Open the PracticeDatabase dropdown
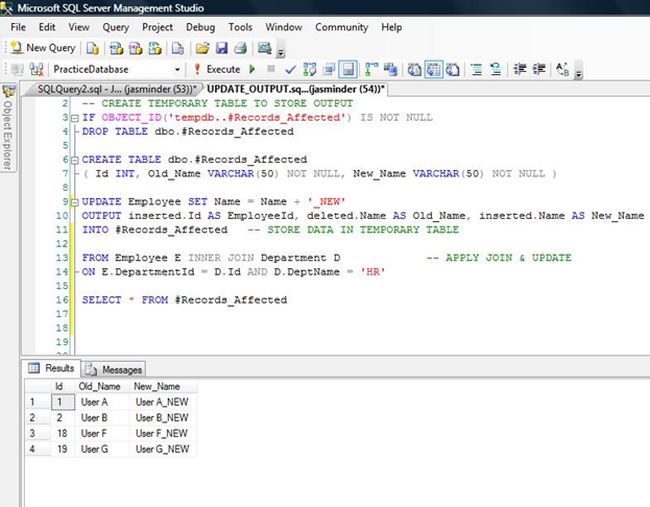This screenshot has width=650, height=507. [x=178, y=70]
